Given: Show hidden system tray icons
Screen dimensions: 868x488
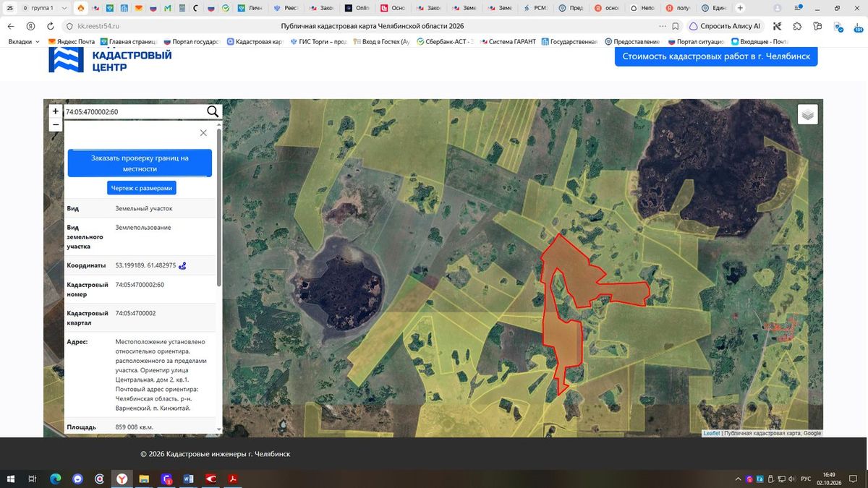Looking at the screenshot, I should click(738, 479).
